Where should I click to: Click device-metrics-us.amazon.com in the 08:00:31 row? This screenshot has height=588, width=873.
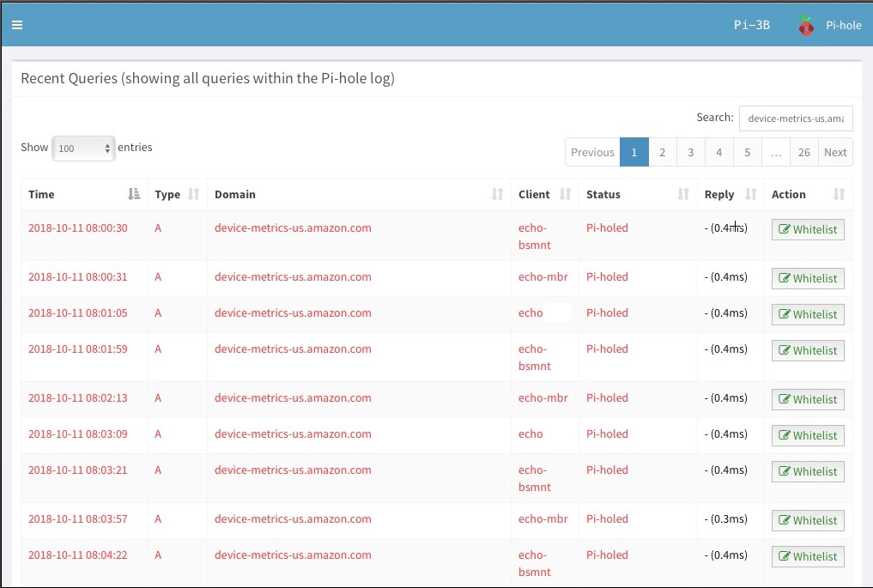(293, 276)
